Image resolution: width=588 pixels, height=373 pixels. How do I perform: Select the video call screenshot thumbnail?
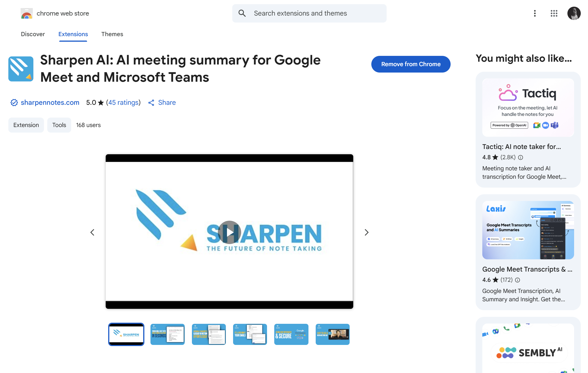(x=333, y=334)
